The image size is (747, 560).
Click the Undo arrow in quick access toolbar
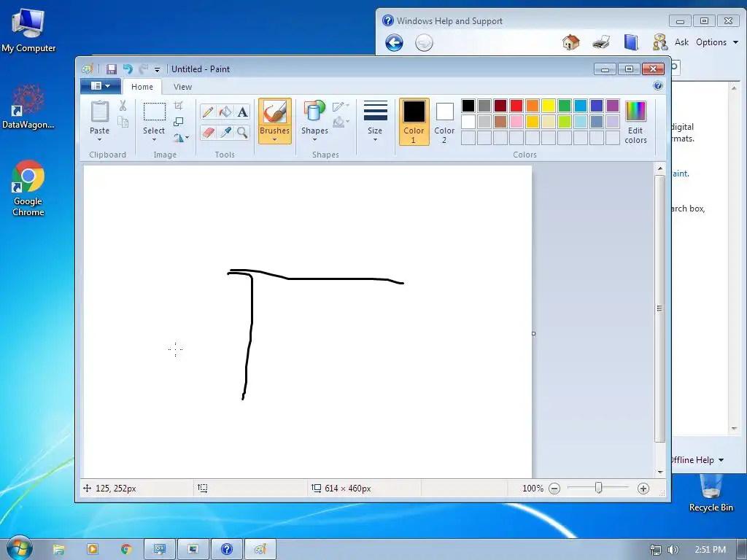[x=128, y=69]
